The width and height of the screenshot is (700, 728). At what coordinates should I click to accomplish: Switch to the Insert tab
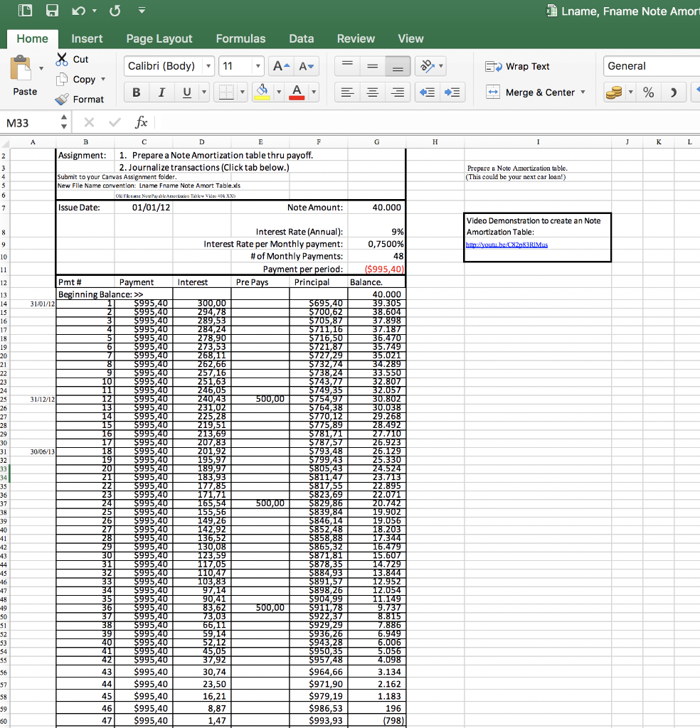click(87, 38)
